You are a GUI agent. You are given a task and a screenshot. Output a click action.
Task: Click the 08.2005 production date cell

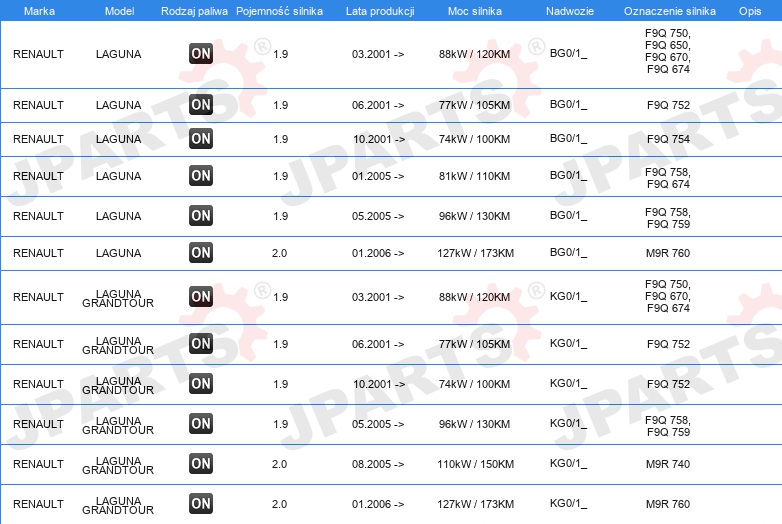[378, 464]
